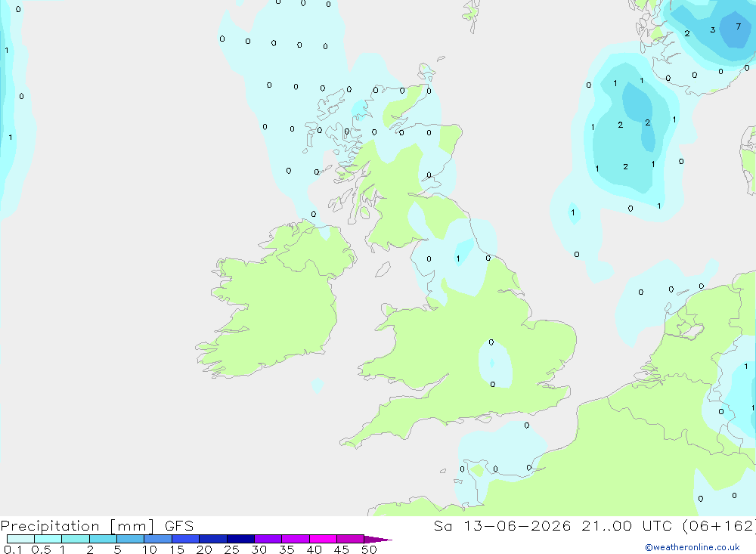Click the '0.5' legend scale label
This screenshot has width=756, height=554.
[x=41, y=549]
